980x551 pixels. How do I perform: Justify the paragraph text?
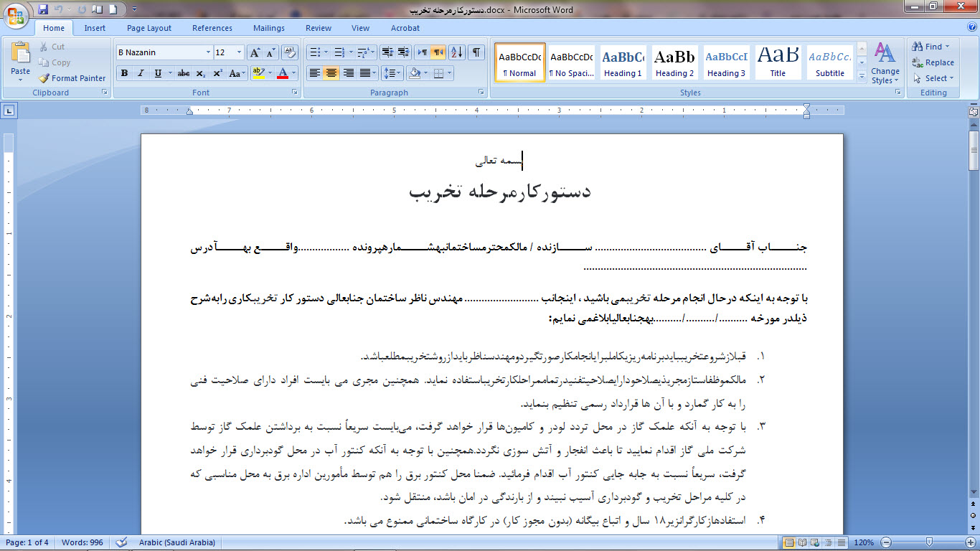[364, 73]
